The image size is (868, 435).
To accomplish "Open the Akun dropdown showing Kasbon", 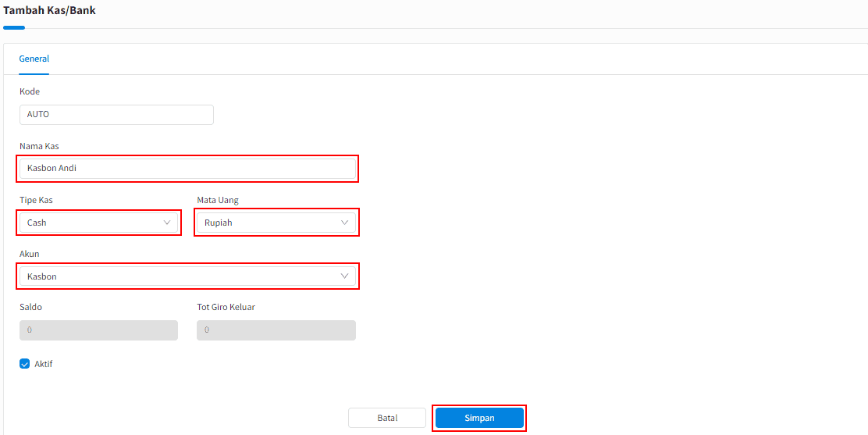I will pyautogui.click(x=187, y=276).
